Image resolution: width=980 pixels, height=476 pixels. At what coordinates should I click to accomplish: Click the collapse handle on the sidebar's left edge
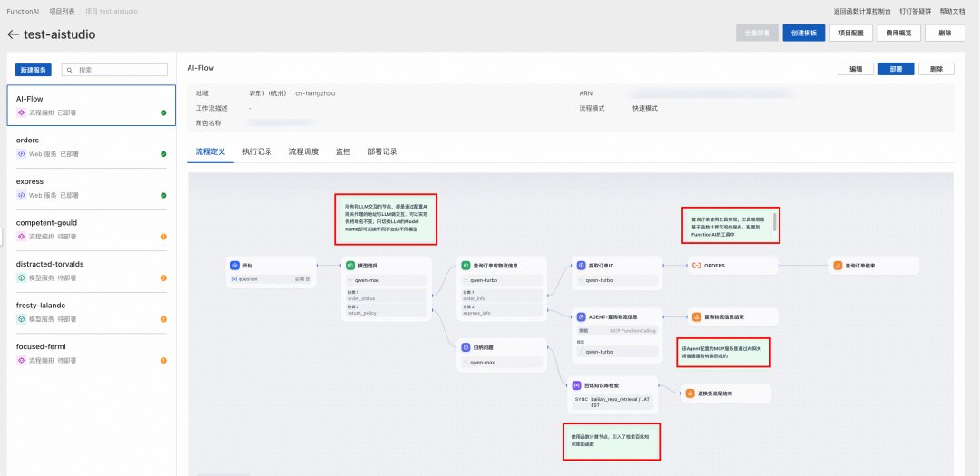click(x=2, y=237)
